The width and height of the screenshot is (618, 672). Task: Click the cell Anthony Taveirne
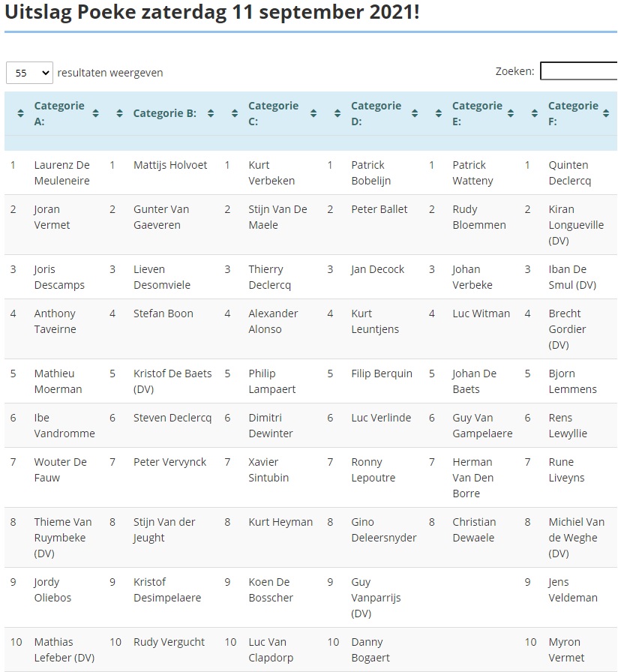pyautogui.click(x=55, y=321)
